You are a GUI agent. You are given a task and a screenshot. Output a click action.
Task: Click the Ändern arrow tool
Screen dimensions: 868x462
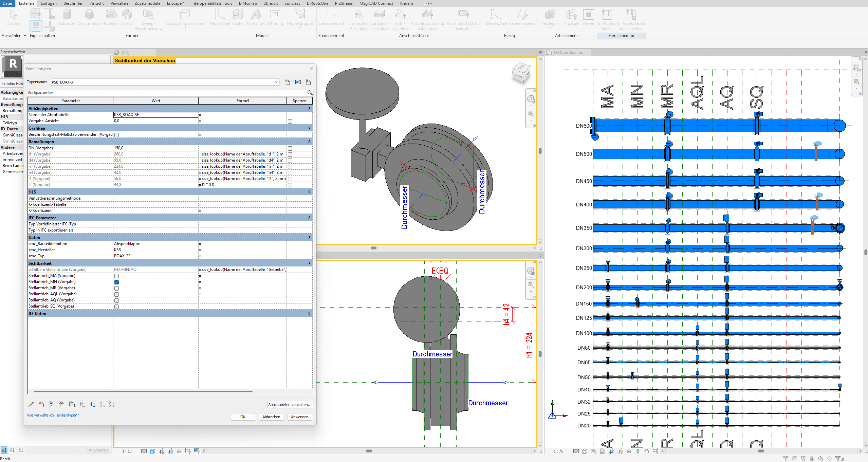(x=14, y=17)
